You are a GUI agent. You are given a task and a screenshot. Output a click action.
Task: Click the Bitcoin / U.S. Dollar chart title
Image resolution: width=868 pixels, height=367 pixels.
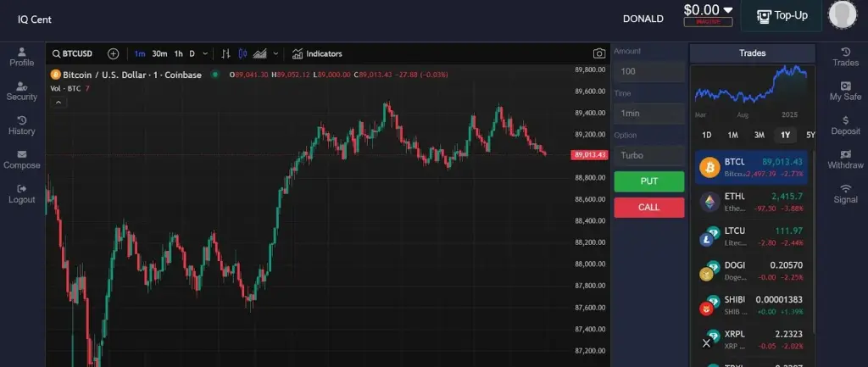coord(131,75)
